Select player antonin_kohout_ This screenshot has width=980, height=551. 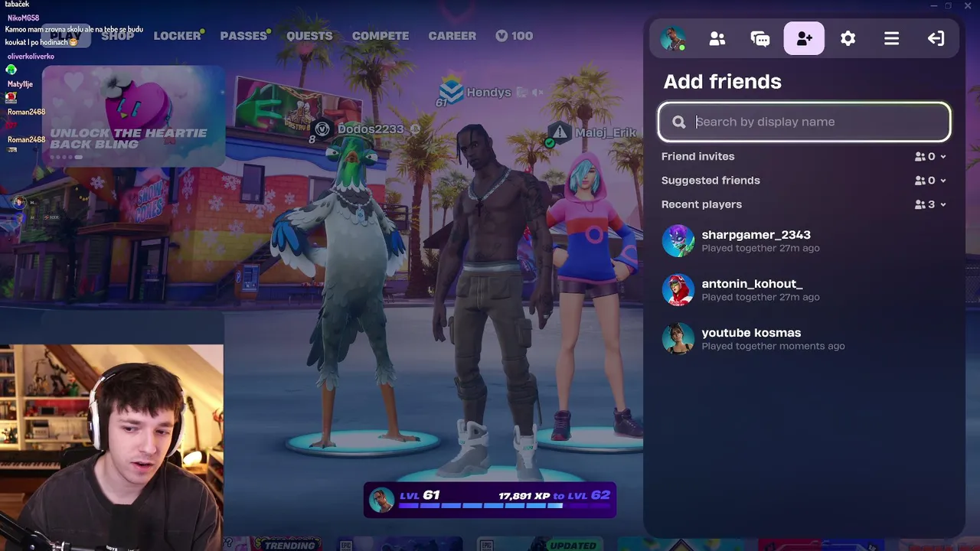[x=804, y=289]
